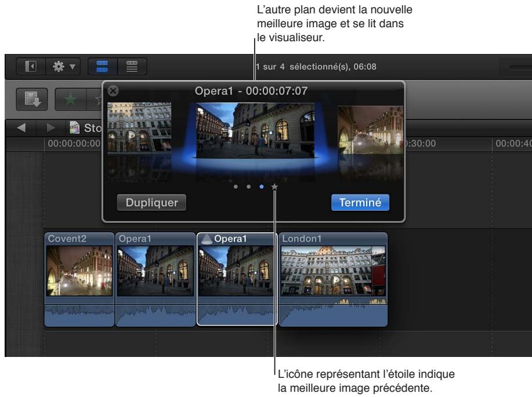Select the right Covent audition thumbnail
532x397 pixels.
370,129
